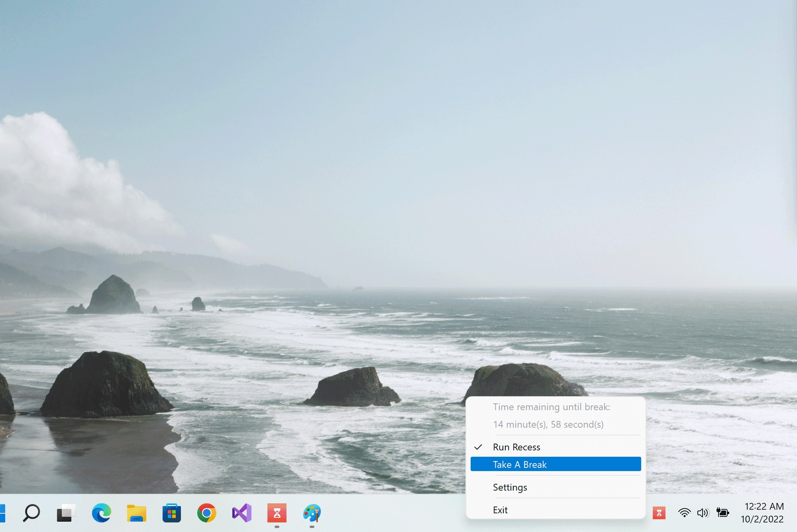Screen dimensions: 797x532
Task: Open Search from the taskbar
Action: [x=31, y=513]
